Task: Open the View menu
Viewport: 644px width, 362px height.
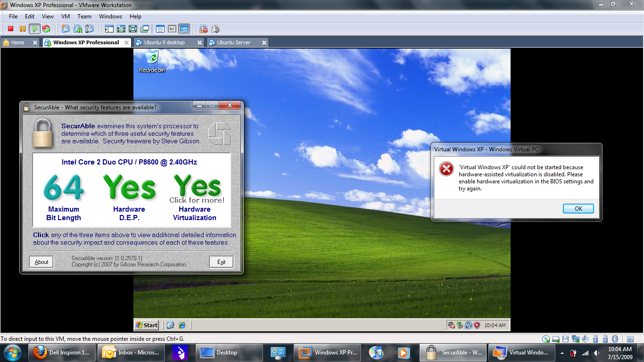Action: click(48, 16)
